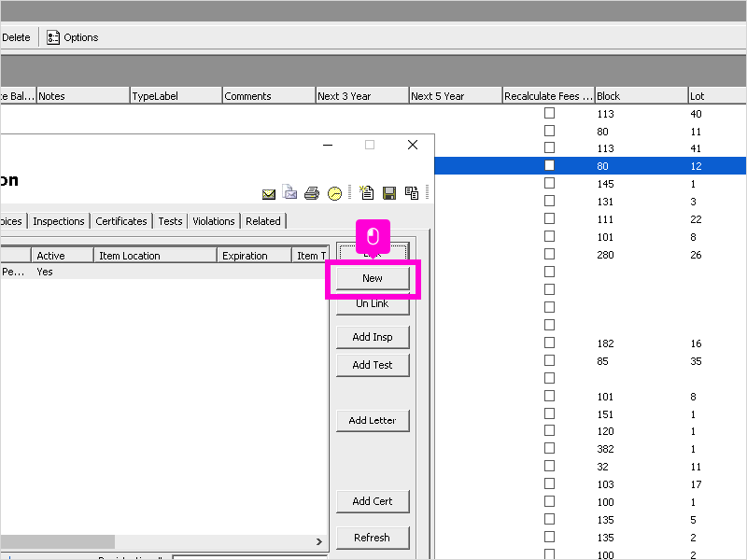Viewport: 747px width, 560px height.
Task: Select Block cell '120'
Action: coord(605,431)
